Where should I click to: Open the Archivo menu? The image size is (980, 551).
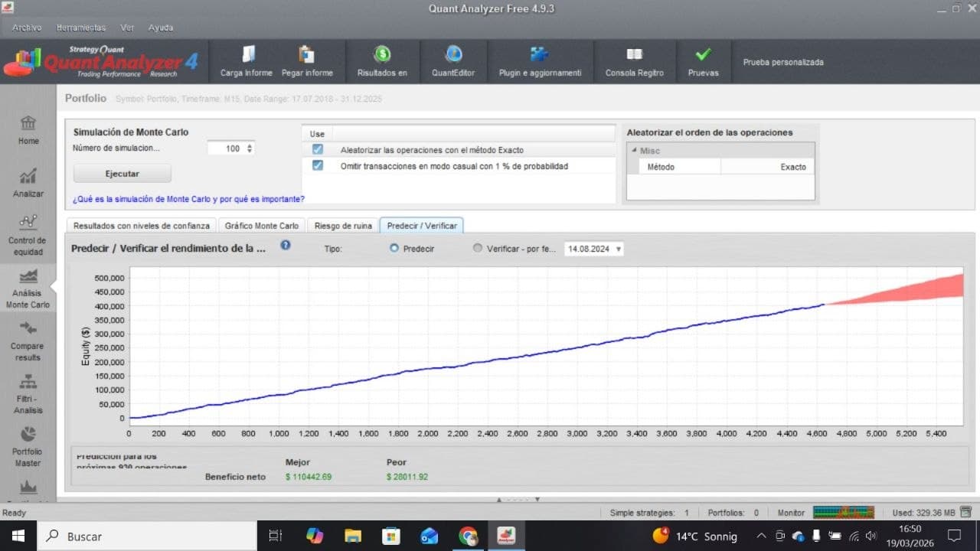(x=27, y=28)
